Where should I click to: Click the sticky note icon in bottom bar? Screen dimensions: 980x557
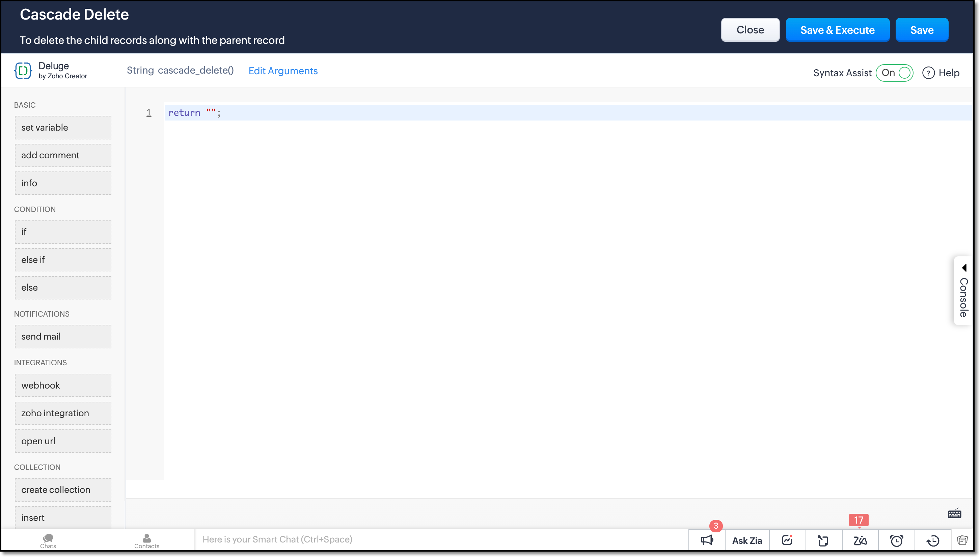point(823,540)
